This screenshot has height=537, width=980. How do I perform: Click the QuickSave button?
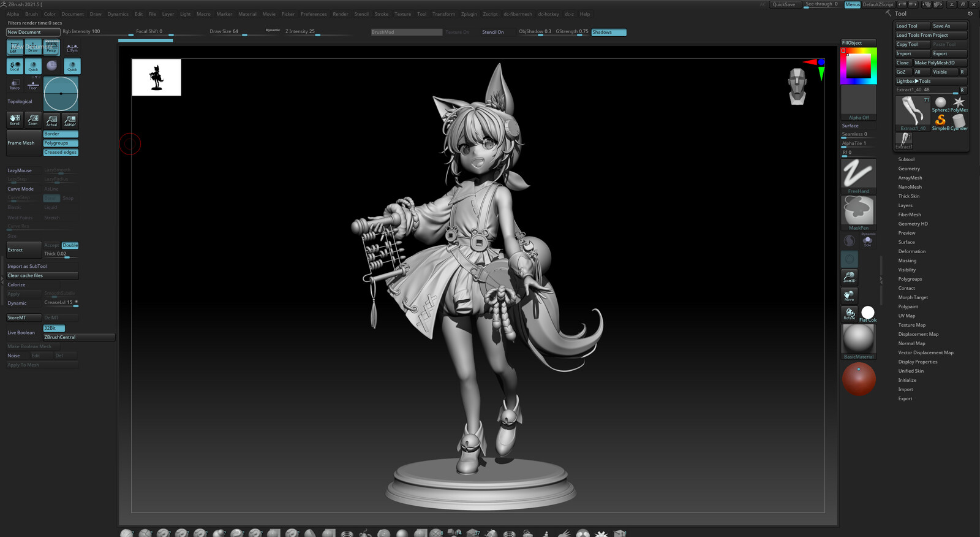pos(784,4)
